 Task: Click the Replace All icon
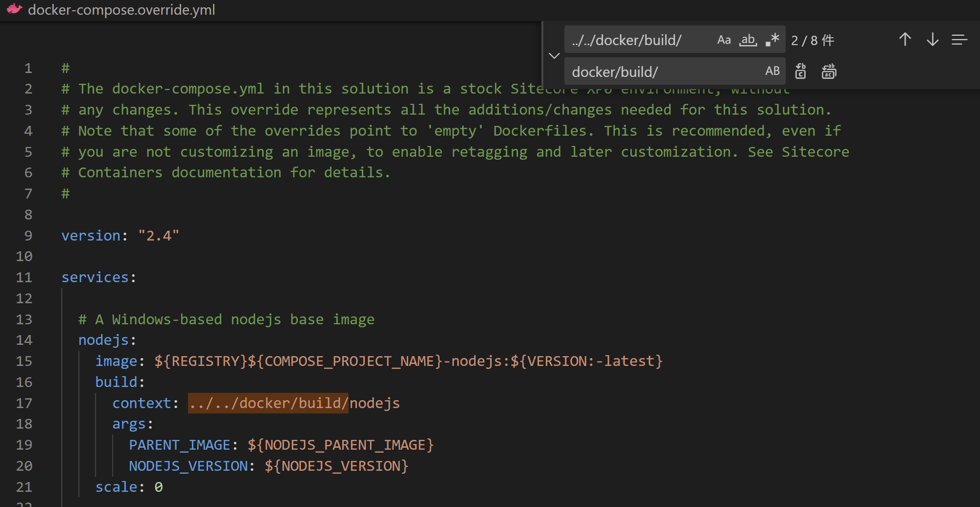coord(829,72)
